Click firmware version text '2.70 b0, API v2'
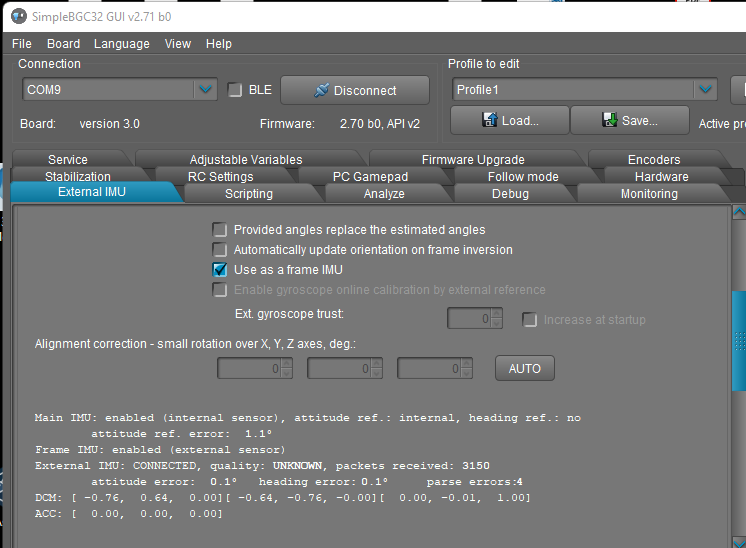The height and width of the screenshot is (548, 746). (380, 124)
